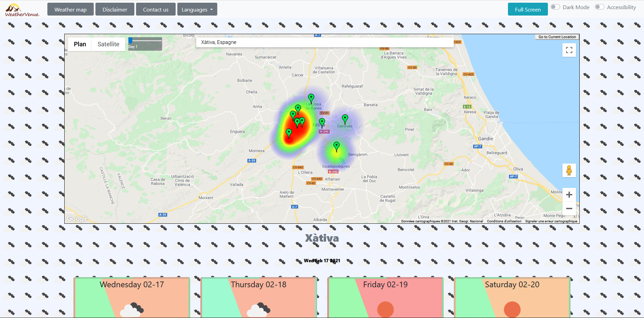
Task: Select the sun icon on Friday 02-19 card
Action: [x=385, y=309]
